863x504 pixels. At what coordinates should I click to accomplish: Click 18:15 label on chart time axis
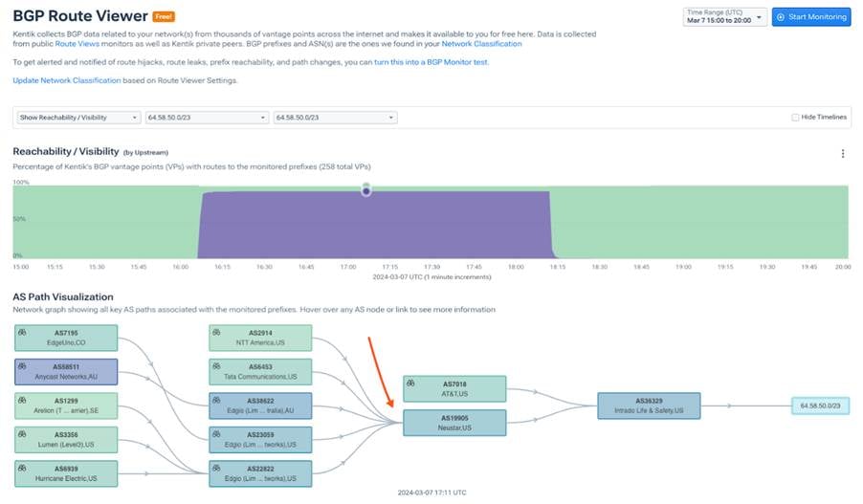pyautogui.click(x=558, y=267)
